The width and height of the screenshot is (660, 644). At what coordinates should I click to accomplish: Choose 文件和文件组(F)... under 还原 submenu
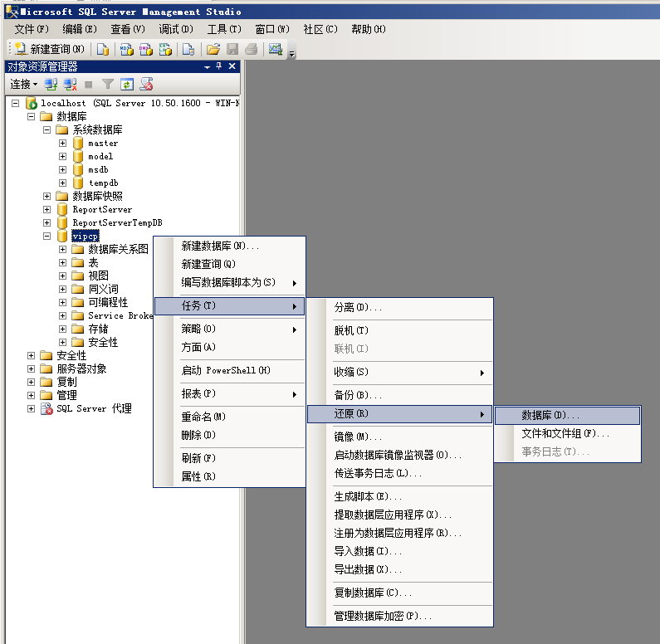567,433
